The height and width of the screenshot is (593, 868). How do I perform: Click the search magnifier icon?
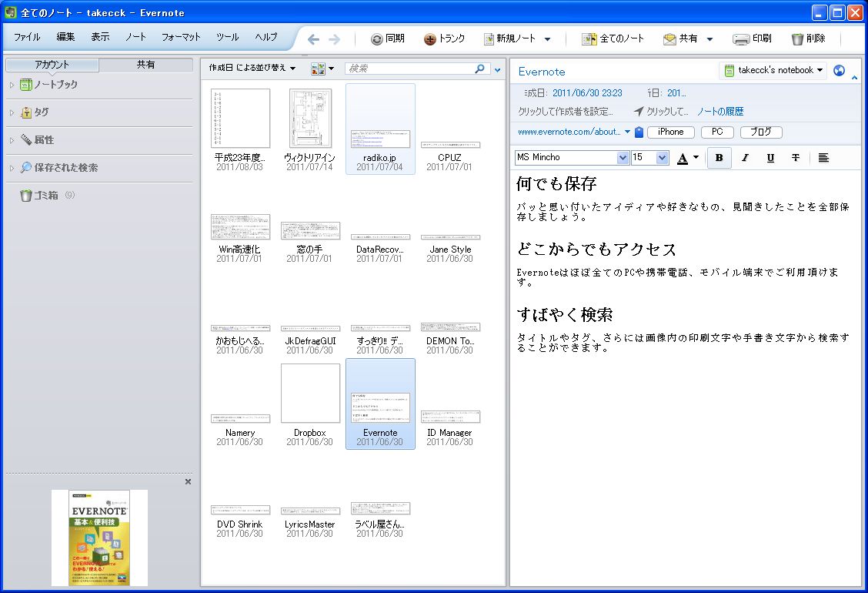click(x=480, y=69)
